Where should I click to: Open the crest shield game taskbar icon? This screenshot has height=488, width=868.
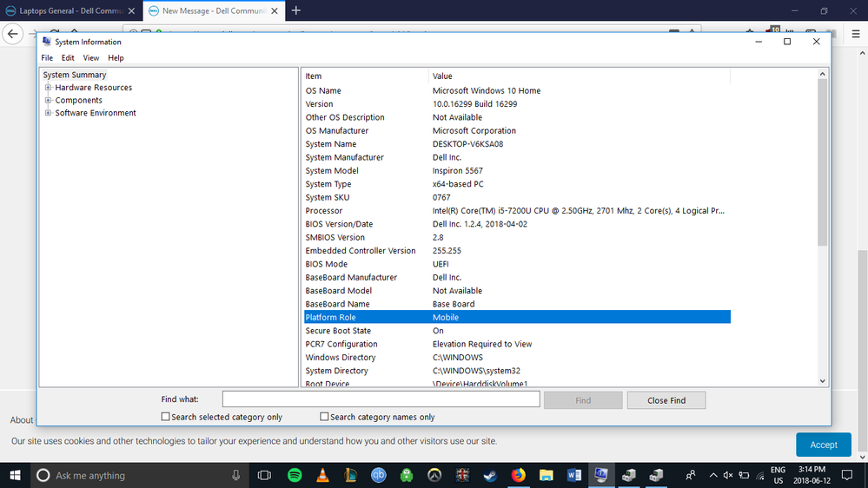tap(462, 475)
